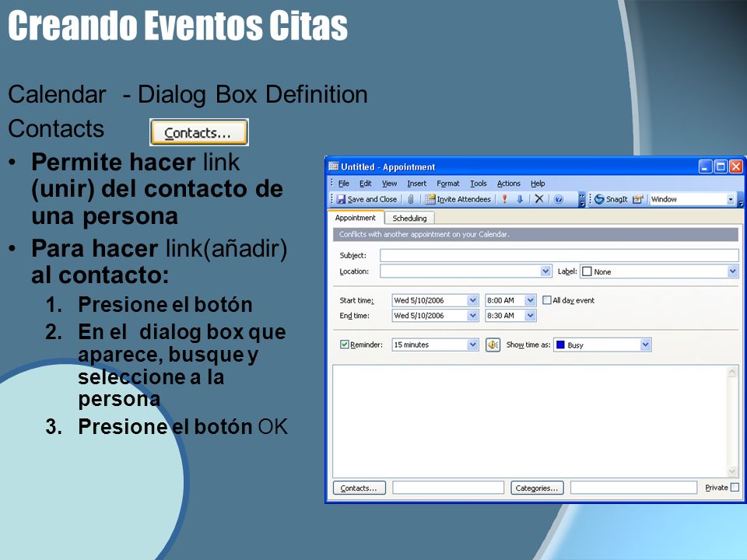Close the Untitled Appointment window
This screenshot has width=747, height=560.
pyautogui.click(x=737, y=166)
